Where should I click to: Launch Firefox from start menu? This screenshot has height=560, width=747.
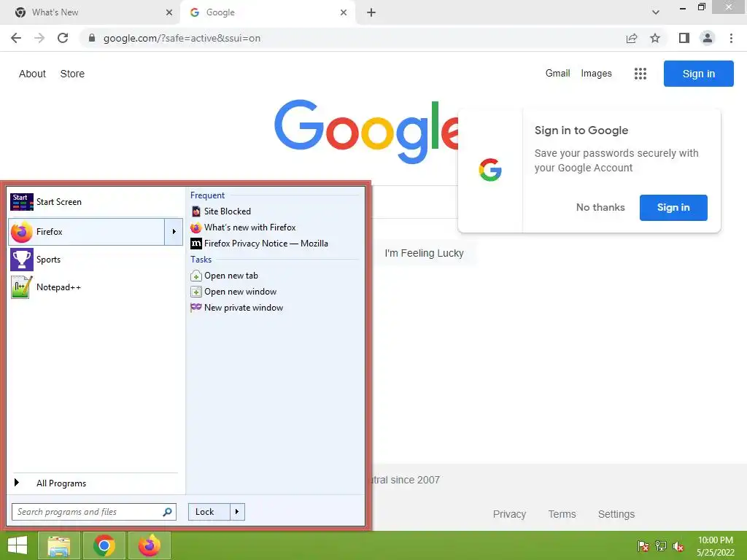tap(86, 232)
